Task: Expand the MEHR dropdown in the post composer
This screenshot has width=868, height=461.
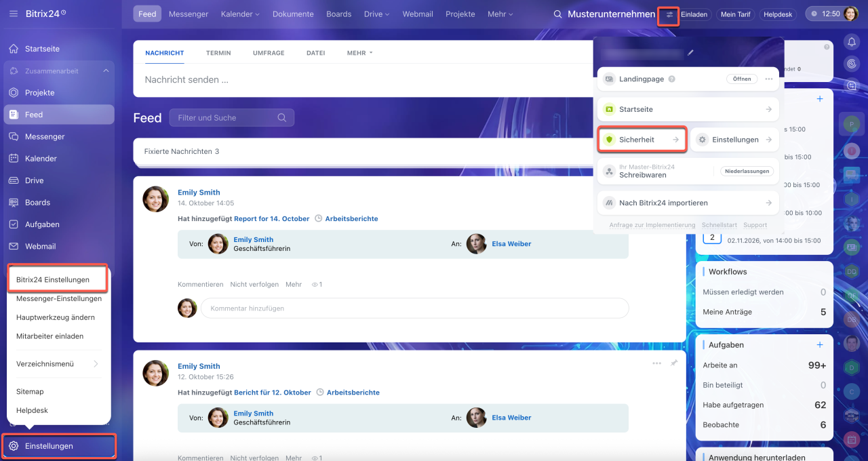Action: [x=360, y=53]
